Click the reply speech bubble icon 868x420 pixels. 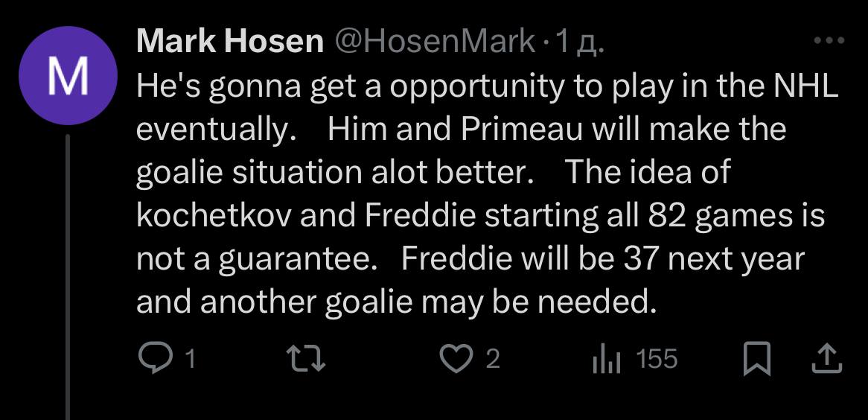(156, 360)
